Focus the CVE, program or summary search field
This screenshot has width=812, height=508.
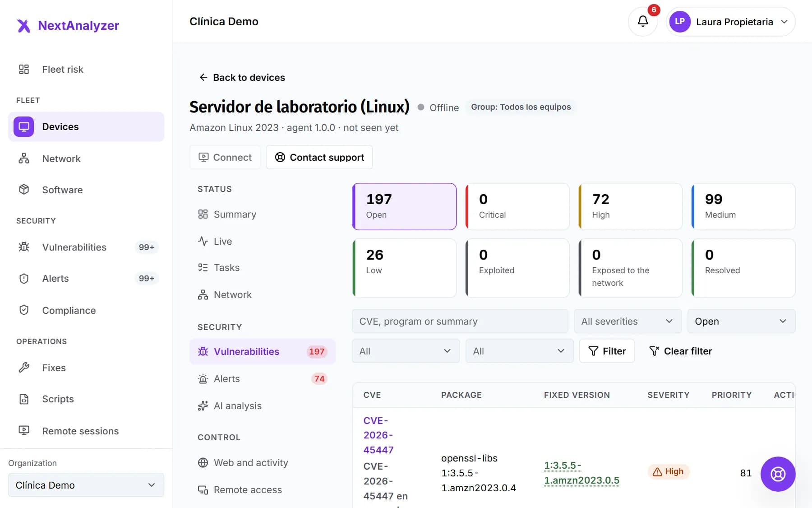point(460,321)
